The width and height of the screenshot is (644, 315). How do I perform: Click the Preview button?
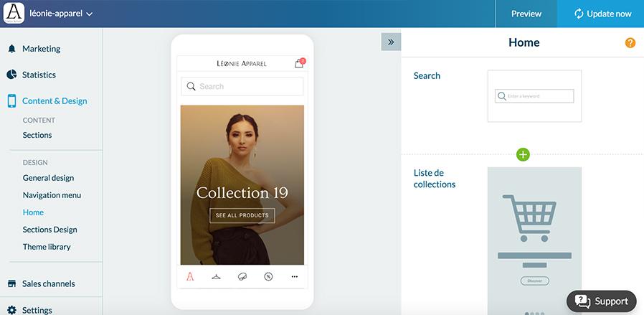pos(526,14)
